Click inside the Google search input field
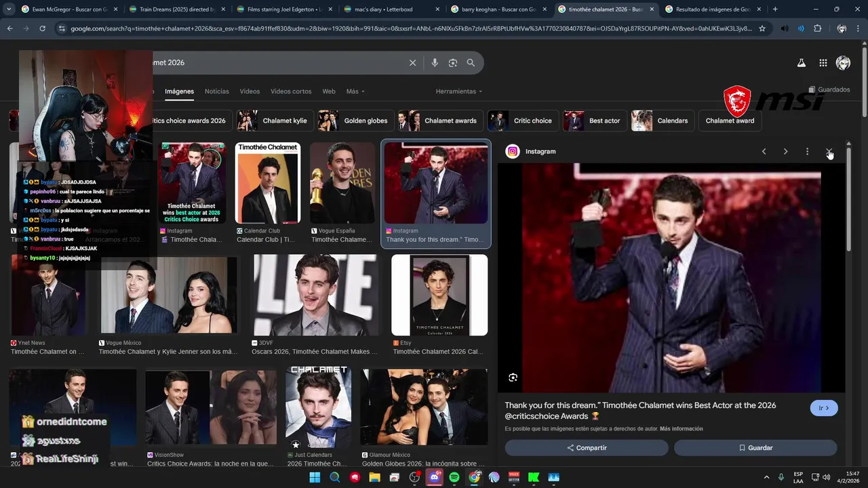 point(278,62)
